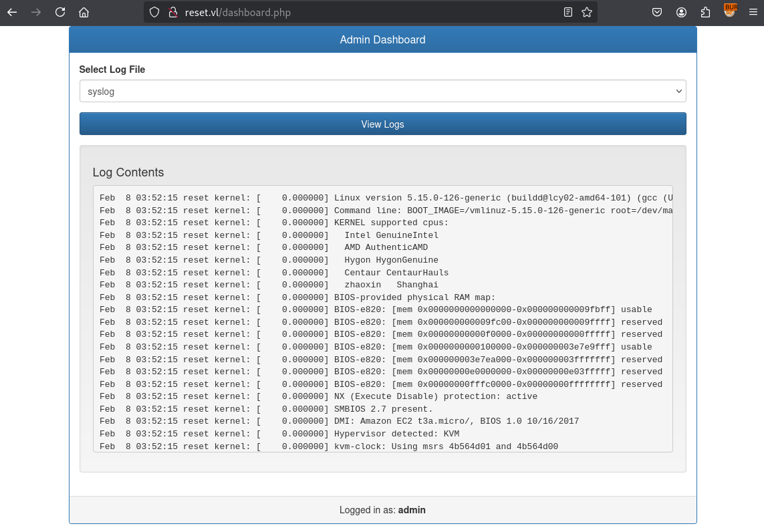Click the Linux version 5.15.0-126-generic log line
The image size is (764, 532).
(x=386, y=198)
